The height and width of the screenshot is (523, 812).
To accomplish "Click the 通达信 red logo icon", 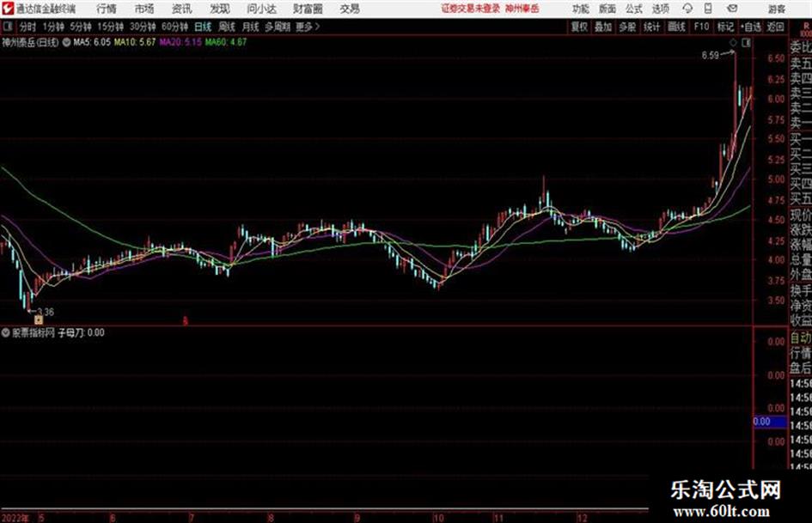I will coord(8,9).
